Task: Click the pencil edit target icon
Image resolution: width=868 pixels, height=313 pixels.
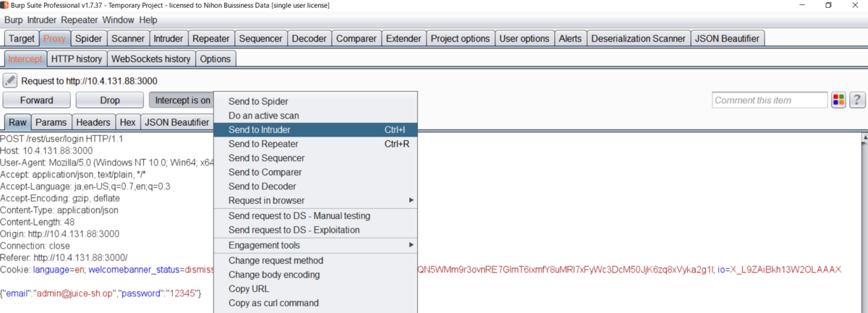Action: pos(10,81)
